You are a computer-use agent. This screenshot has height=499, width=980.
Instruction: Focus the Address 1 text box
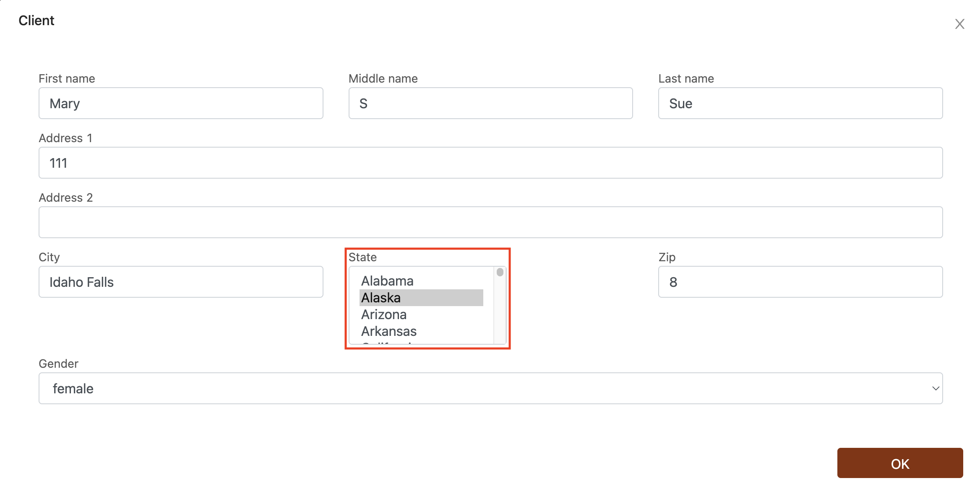pyautogui.click(x=490, y=163)
